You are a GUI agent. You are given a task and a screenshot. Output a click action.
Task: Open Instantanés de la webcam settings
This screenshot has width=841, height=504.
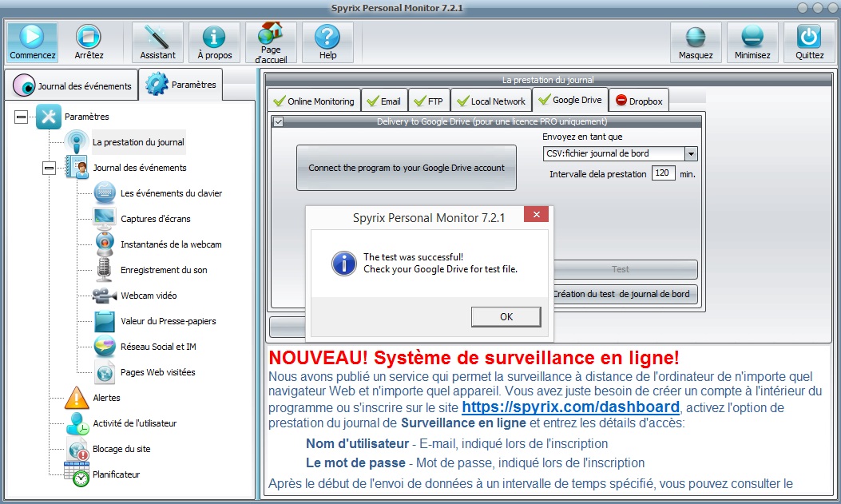pyautogui.click(x=171, y=244)
